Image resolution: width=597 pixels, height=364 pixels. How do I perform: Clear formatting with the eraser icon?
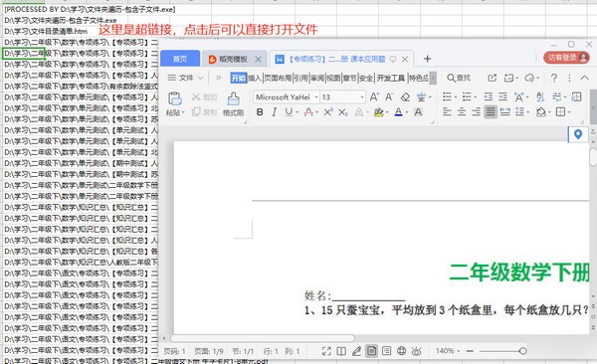click(x=405, y=97)
